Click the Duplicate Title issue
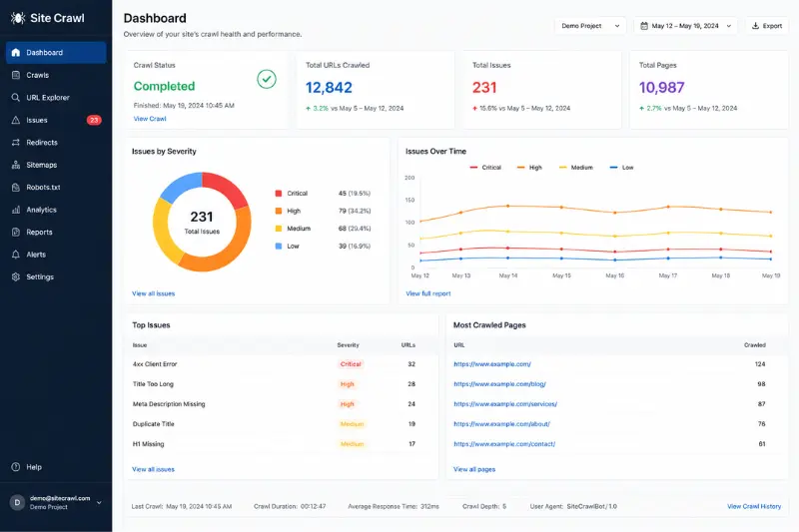Image resolution: width=799 pixels, height=532 pixels. click(154, 424)
